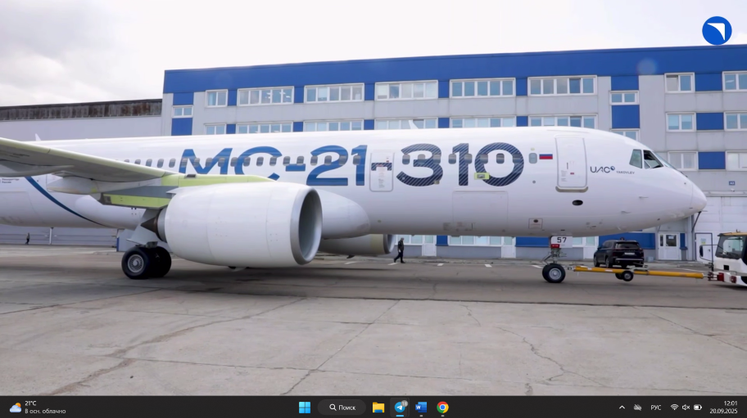Click the MC-21-310 lettering on the fuselage

coord(350,164)
